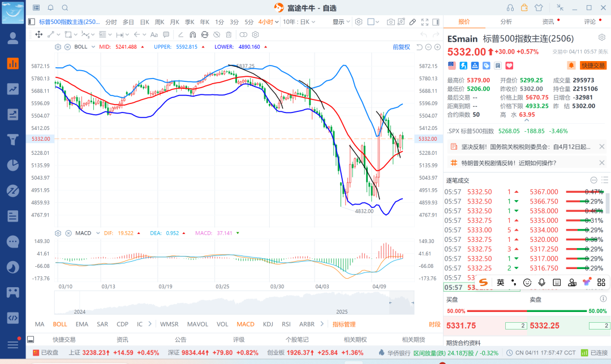The width and height of the screenshot is (611, 364).
Task: Open news 特朗普关税剧情反转
Action: [509, 163]
